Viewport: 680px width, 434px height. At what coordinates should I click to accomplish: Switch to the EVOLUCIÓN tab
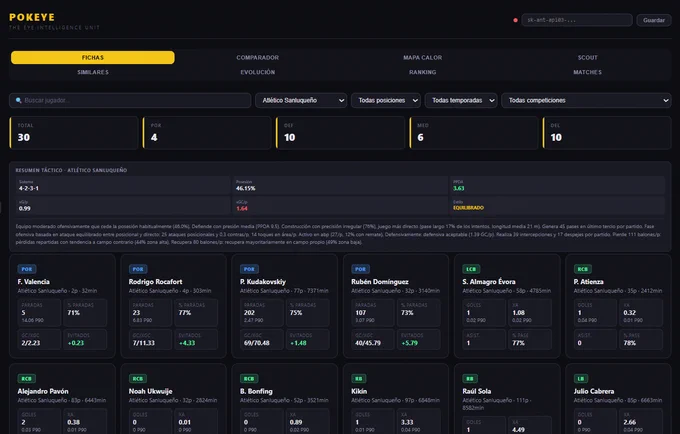click(258, 72)
